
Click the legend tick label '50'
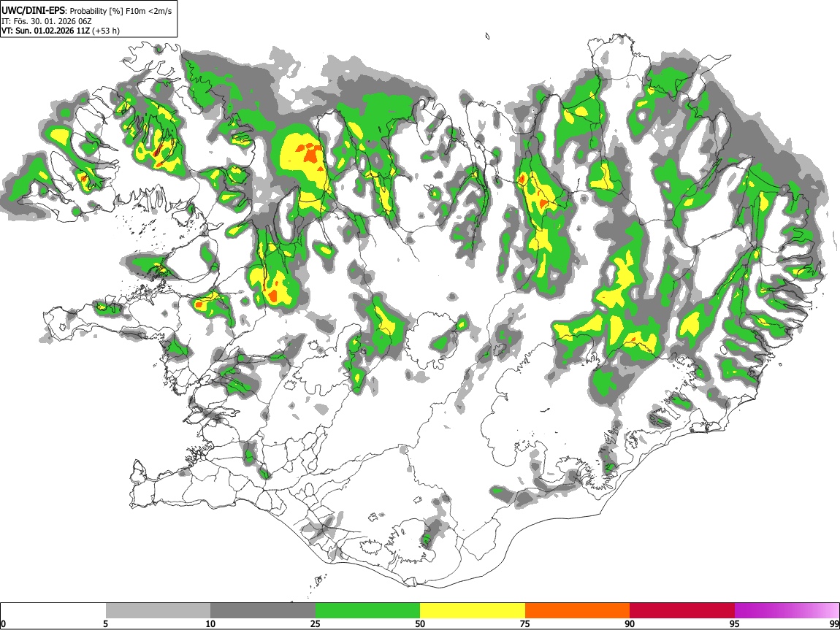click(420, 623)
